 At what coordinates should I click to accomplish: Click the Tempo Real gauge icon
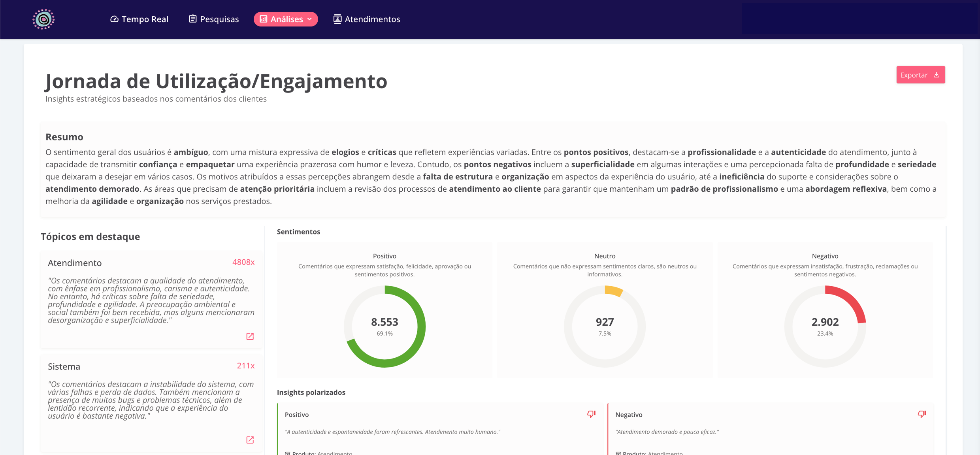(114, 19)
